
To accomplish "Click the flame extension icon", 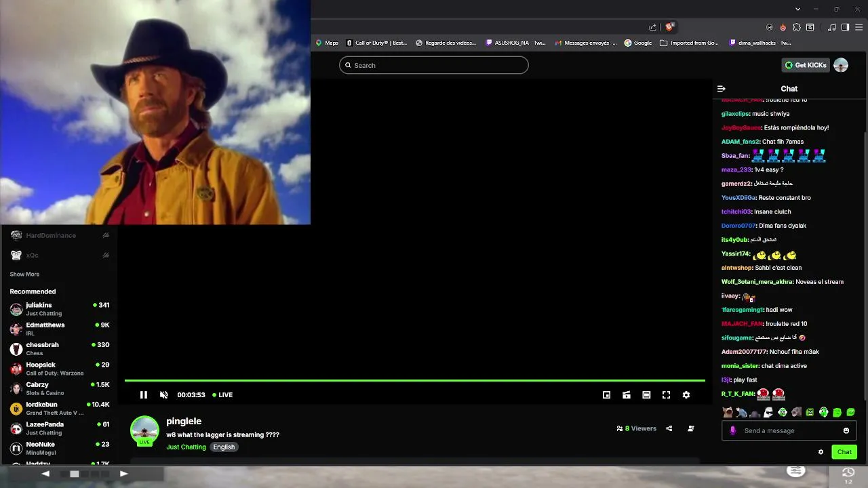I will click(x=783, y=27).
